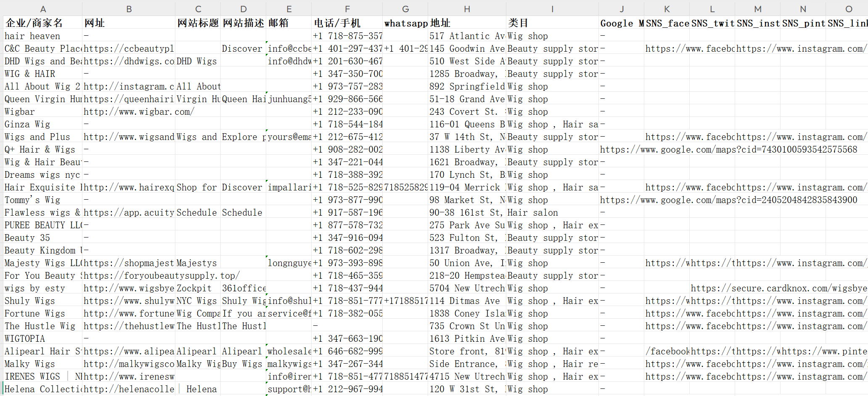Click the header cell '企业/商家名'
The image size is (868, 396).
(43, 23)
